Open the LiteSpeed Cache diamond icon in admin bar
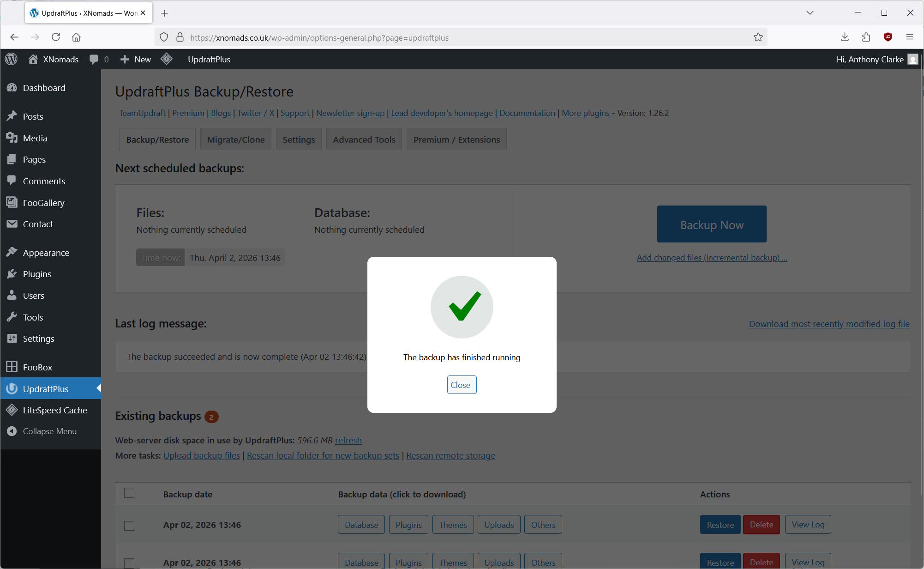924x569 pixels. pos(167,59)
